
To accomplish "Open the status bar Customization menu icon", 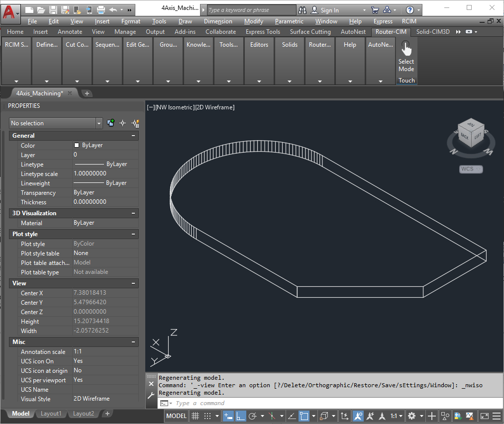I will (x=496, y=416).
